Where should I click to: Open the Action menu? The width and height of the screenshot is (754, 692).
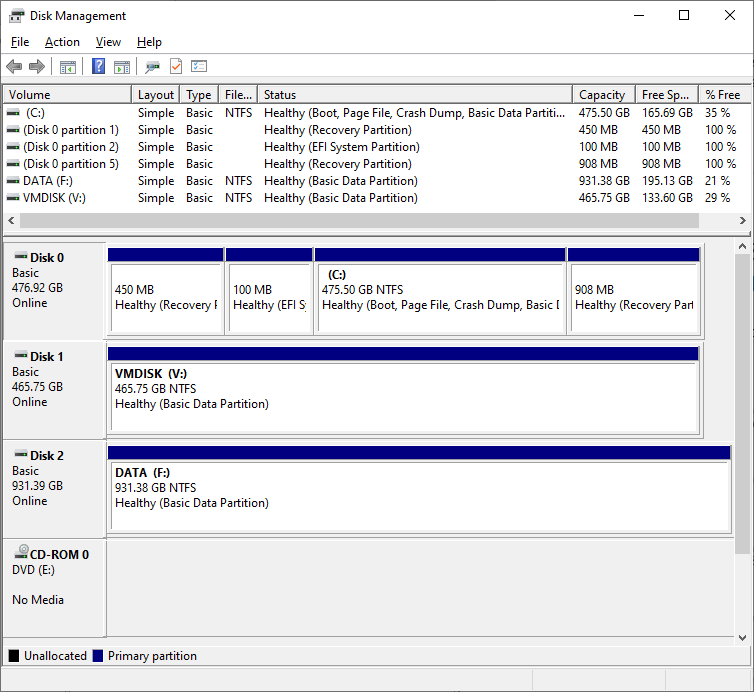click(x=62, y=42)
